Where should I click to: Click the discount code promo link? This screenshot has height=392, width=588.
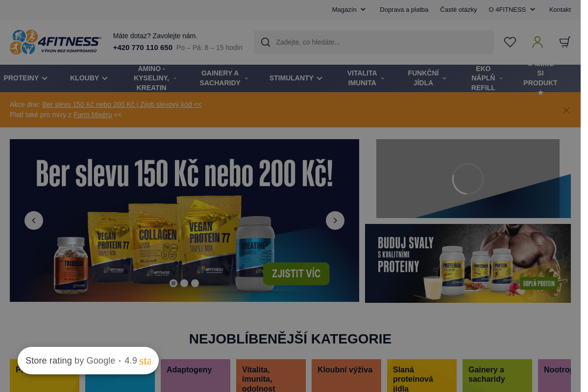122,104
